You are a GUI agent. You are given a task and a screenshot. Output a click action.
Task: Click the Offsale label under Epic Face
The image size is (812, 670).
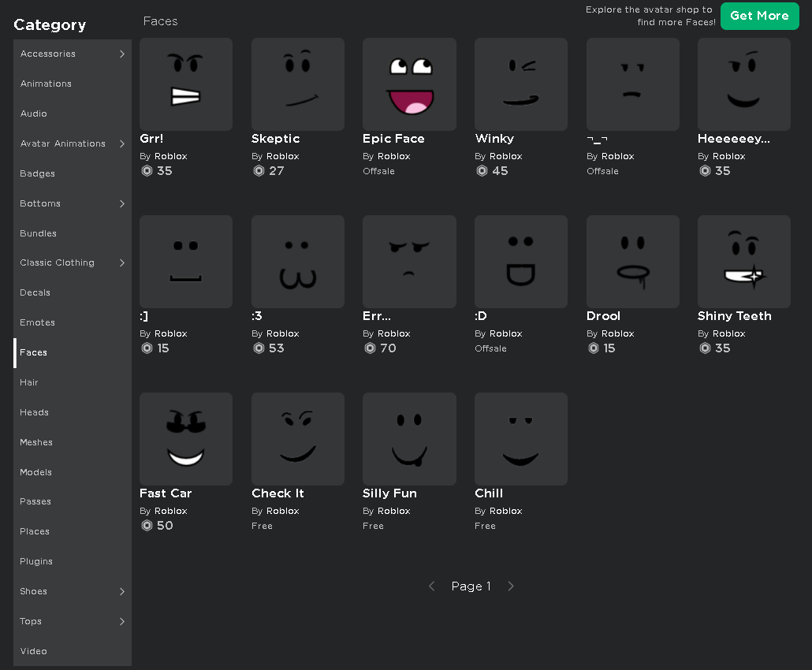[x=379, y=171]
